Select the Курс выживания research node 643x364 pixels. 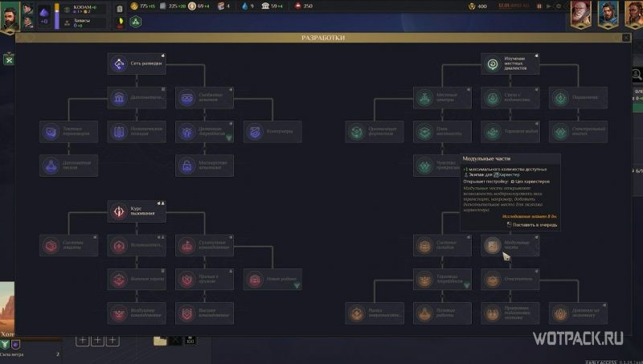coord(137,211)
